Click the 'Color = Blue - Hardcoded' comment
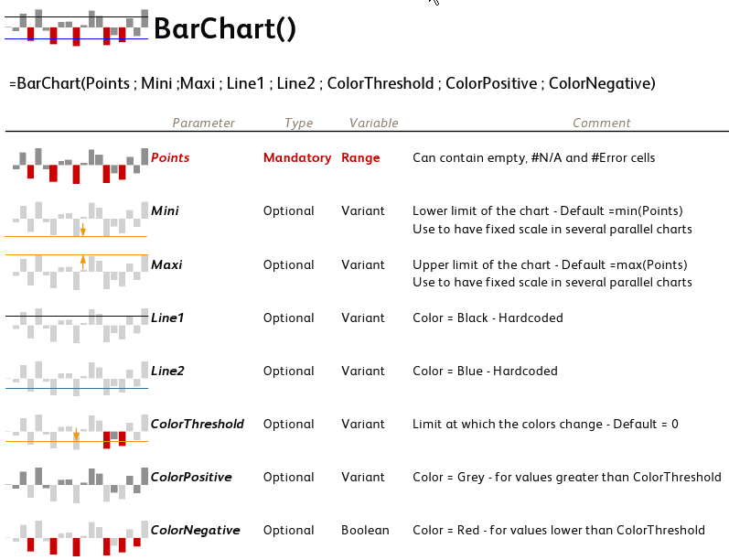 pos(485,371)
